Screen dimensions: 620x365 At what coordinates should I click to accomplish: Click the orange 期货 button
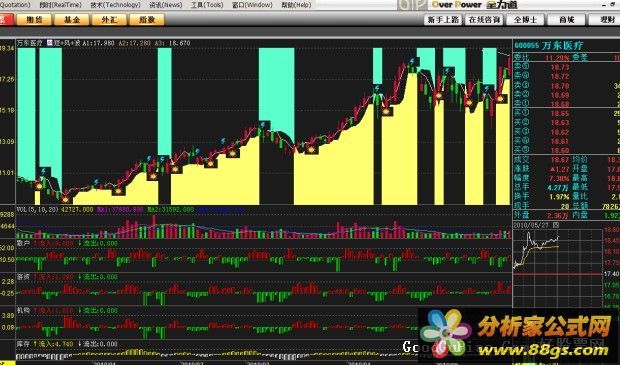pos(34,19)
